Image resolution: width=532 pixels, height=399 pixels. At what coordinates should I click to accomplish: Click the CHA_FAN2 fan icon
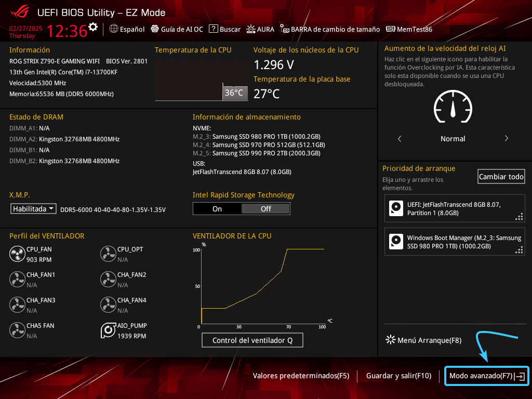tap(108, 280)
